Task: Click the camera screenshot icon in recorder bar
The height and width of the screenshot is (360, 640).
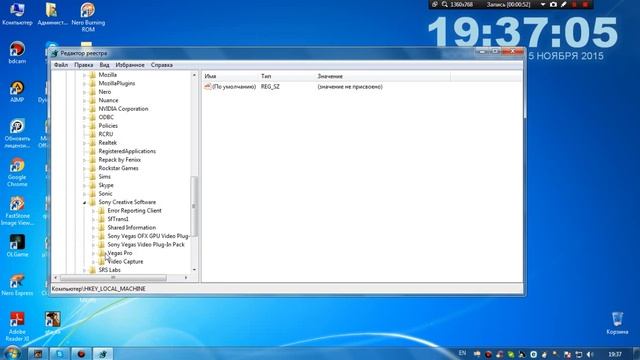Action: point(553,4)
